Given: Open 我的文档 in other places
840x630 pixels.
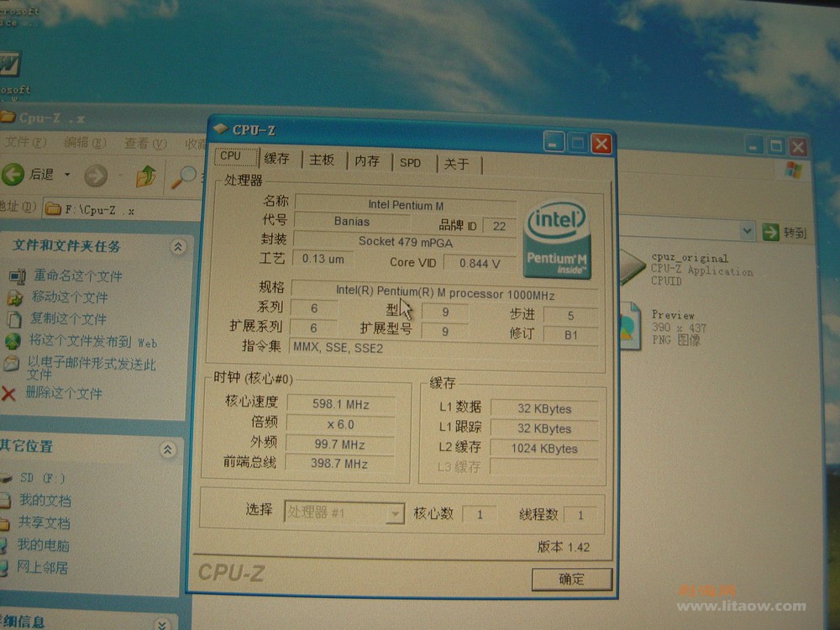Looking at the screenshot, I should click(45, 501).
